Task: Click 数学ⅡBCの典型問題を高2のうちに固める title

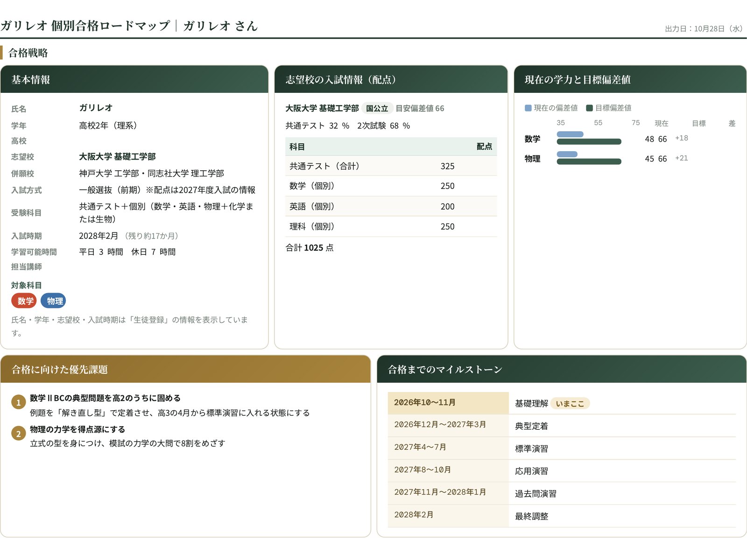Action: pos(105,398)
